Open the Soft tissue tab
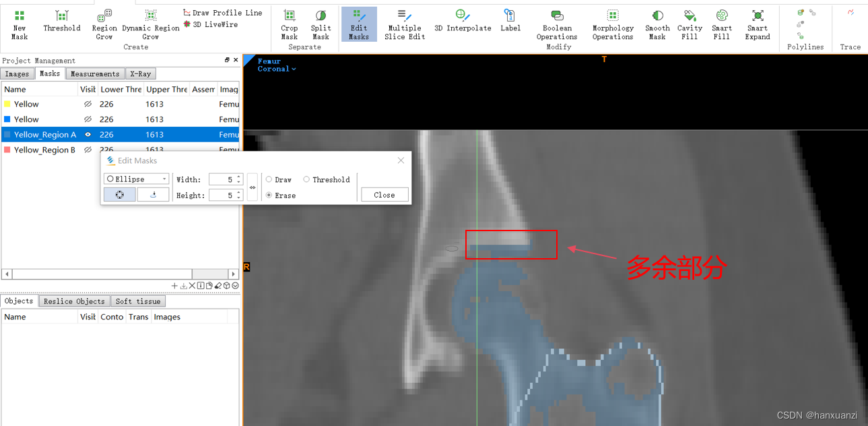This screenshot has height=426, width=868. pos(138,301)
